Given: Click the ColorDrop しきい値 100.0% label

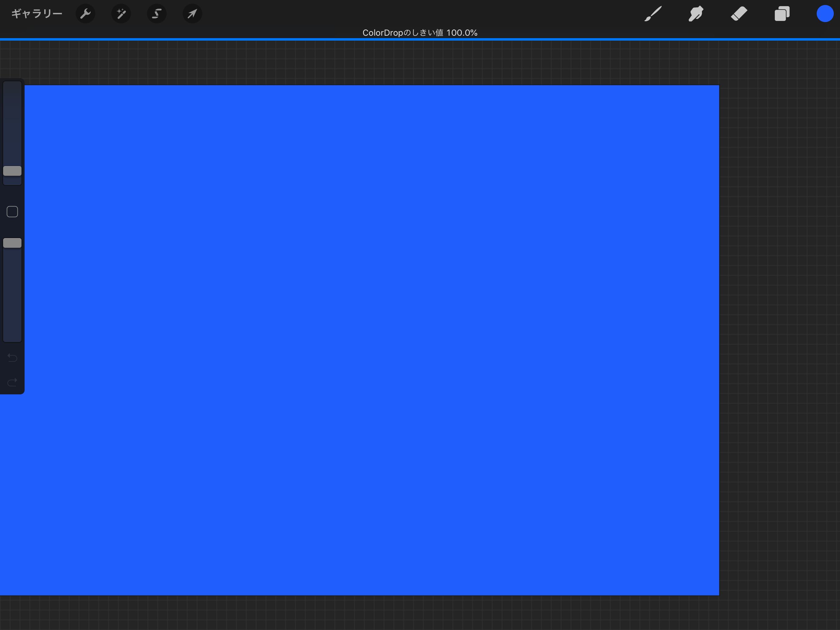Looking at the screenshot, I should pos(420,33).
